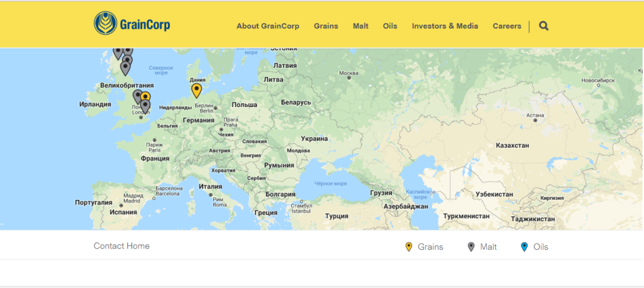The height and width of the screenshot is (288, 644).
Task: Click the Ирландия label on the map
Action: 96,104
